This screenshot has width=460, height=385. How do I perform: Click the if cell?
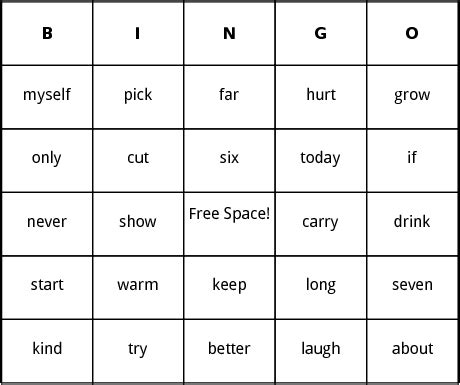tap(412, 161)
